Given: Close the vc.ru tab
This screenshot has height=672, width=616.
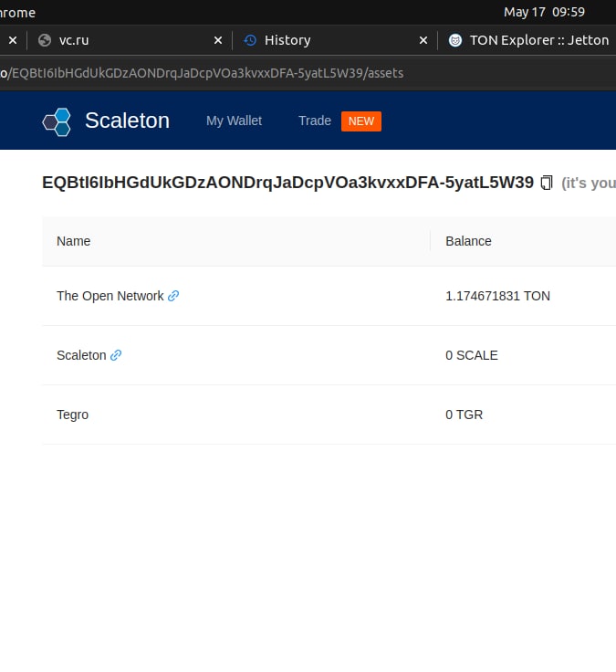Looking at the screenshot, I should [x=218, y=40].
